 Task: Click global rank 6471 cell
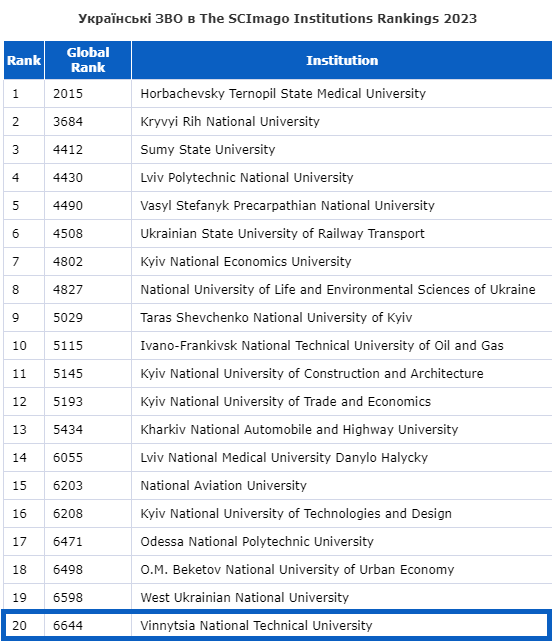(88, 542)
